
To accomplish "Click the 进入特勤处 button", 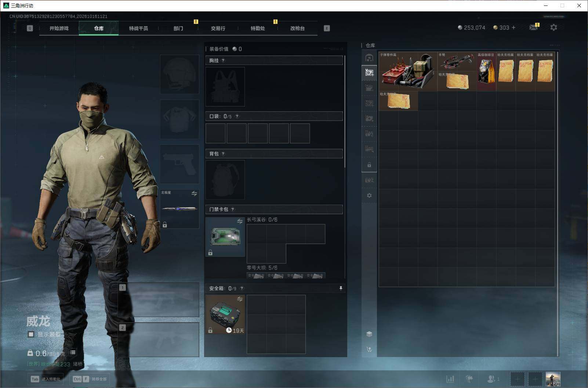I will pyautogui.click(x=46, y=379).
